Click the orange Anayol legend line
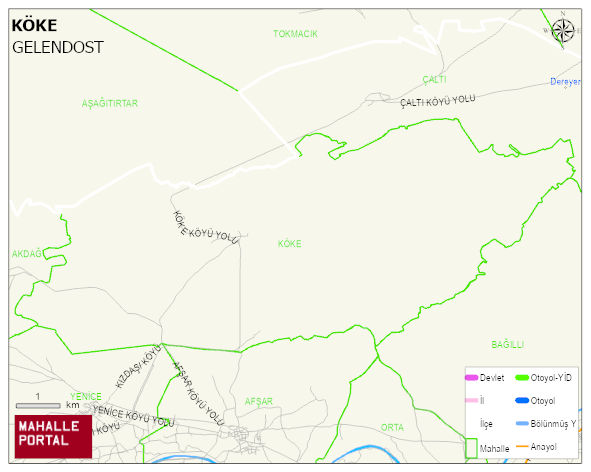This screenshot has width=591, height=472. click(x=522, y=446)
